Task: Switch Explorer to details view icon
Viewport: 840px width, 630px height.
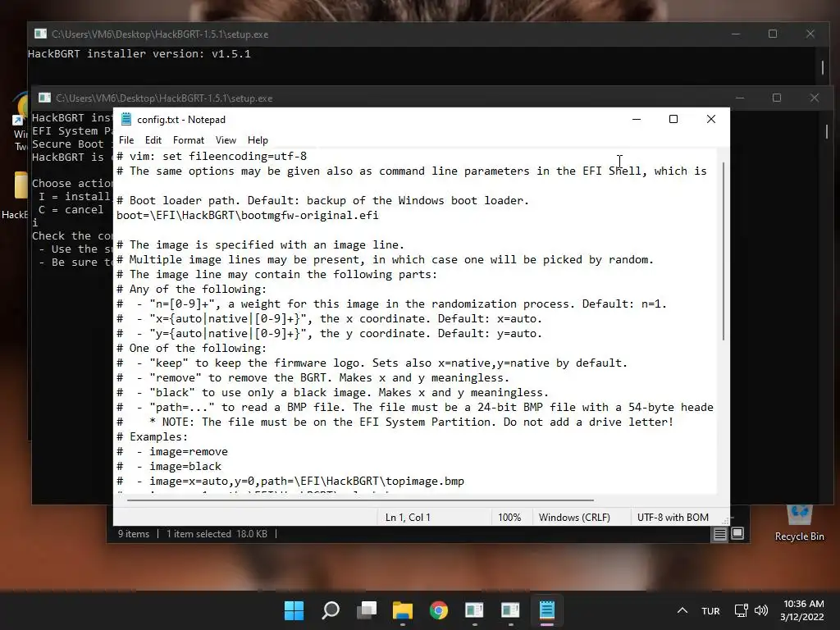Action: coord(720,533)
